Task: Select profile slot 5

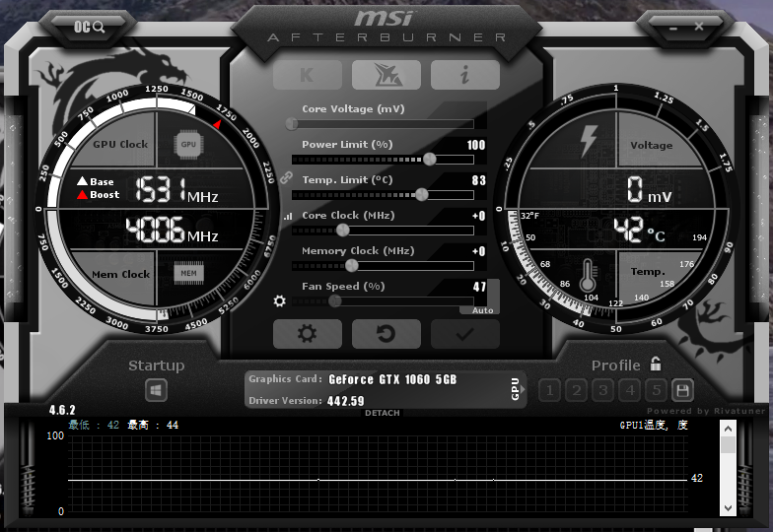Action: click(657, 391)
